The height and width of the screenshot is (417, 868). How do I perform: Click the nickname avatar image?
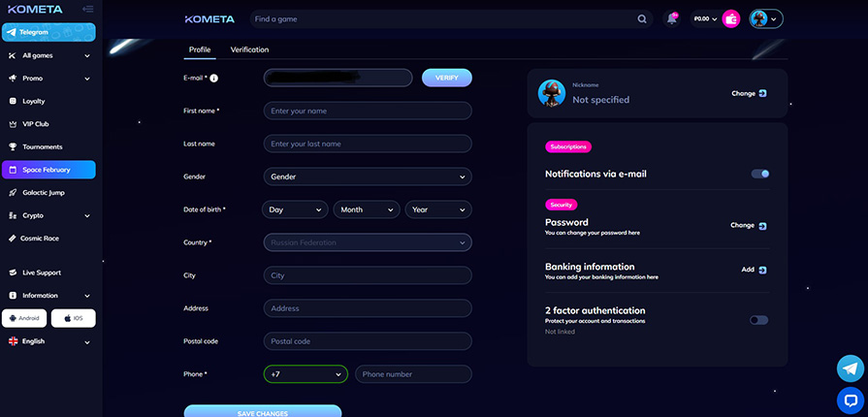tap(552, 93)
